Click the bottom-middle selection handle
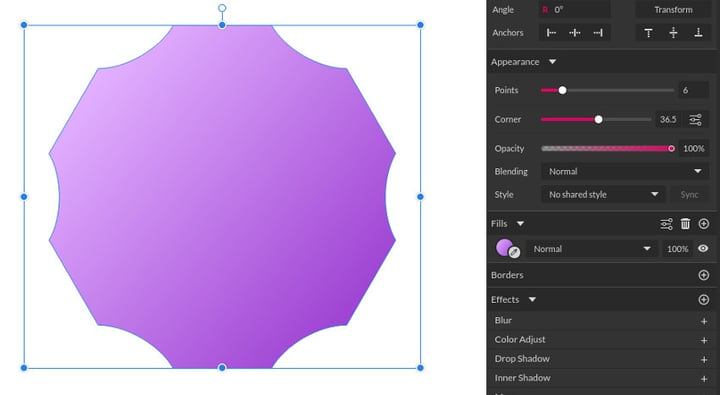This screenshot has width=720, height=395. [x=222, y=367]
